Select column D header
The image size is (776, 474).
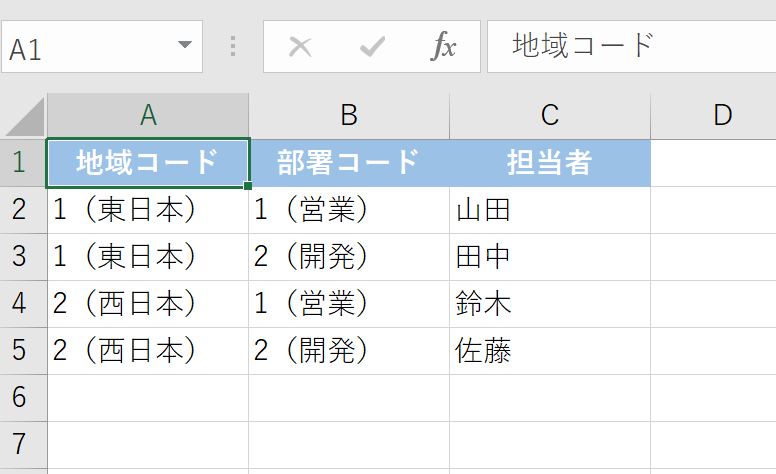pos(722,116)
